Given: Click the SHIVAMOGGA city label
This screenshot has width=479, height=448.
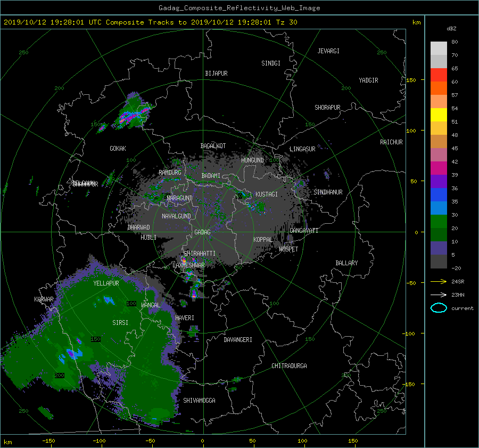Looking at the screenshot, I should (x=199, y=401).
